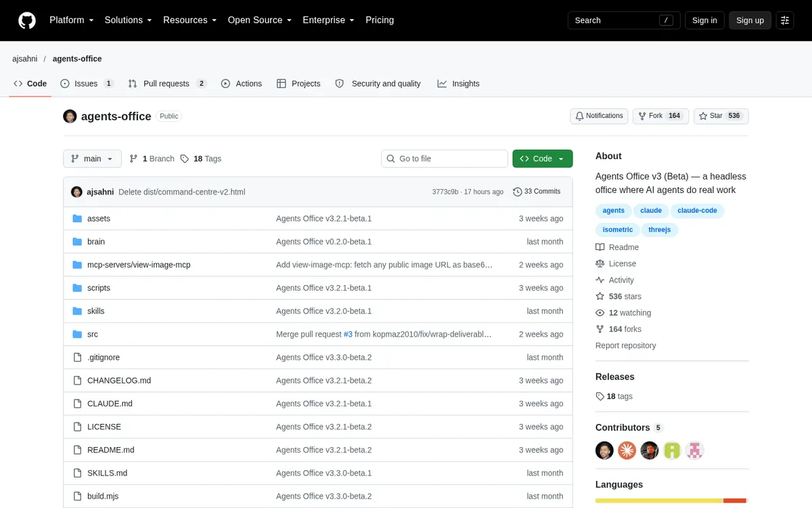Expand the Platform menu
Screen dimensions: 812x508
click(x=72, y=20)
